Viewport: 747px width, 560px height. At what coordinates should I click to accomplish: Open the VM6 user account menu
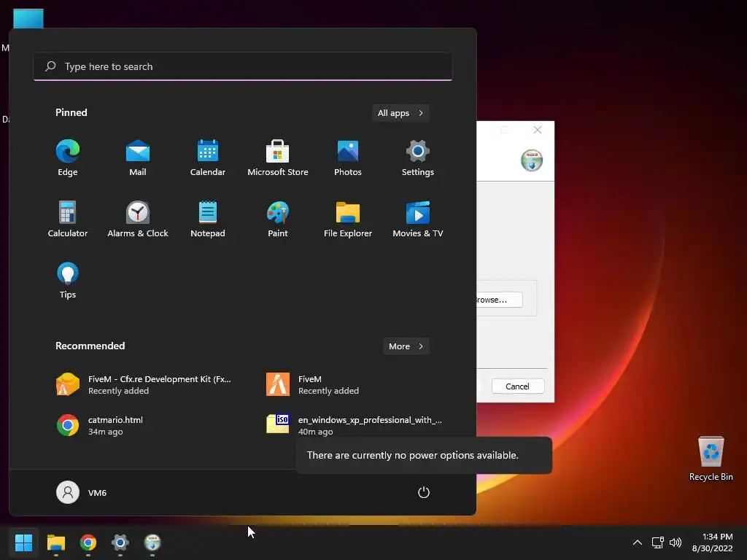pos(82,492)
